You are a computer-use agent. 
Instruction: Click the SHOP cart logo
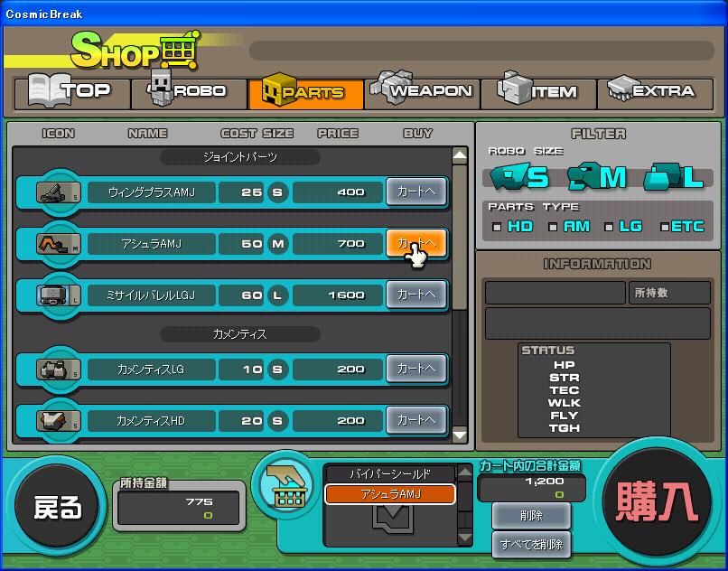click(135, 51)
